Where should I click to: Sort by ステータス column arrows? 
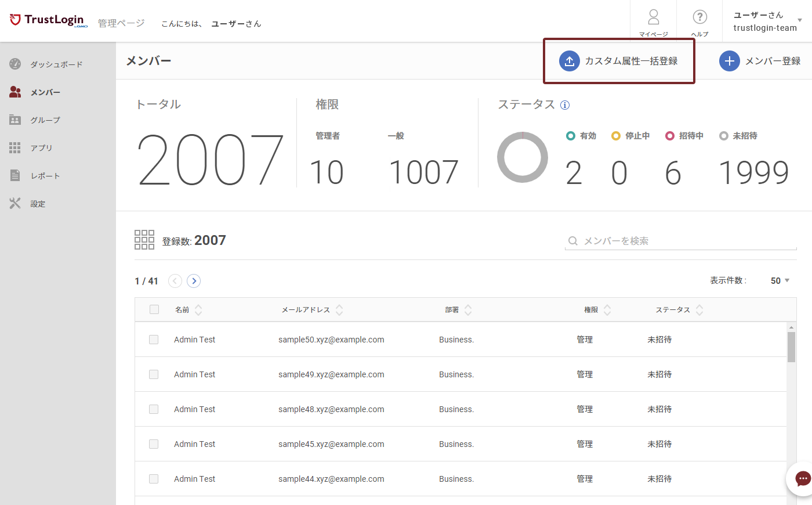pyautogui.click(x=699, y=310)
